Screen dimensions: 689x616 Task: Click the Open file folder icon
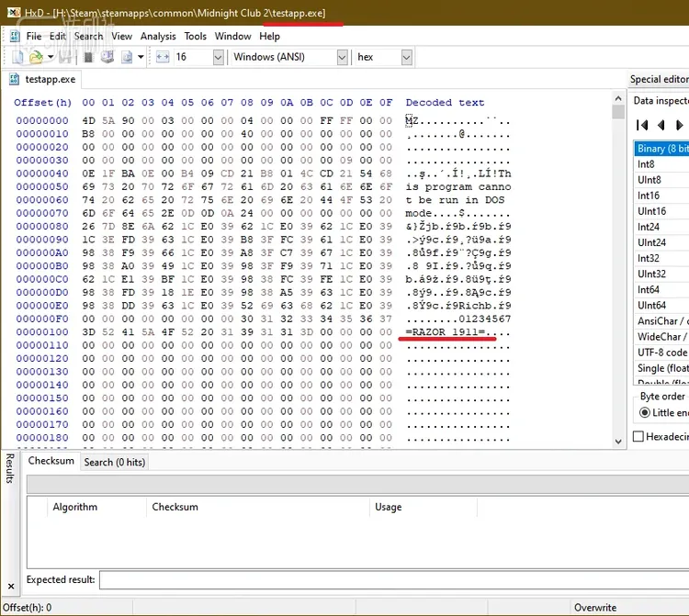coord(36,57)
